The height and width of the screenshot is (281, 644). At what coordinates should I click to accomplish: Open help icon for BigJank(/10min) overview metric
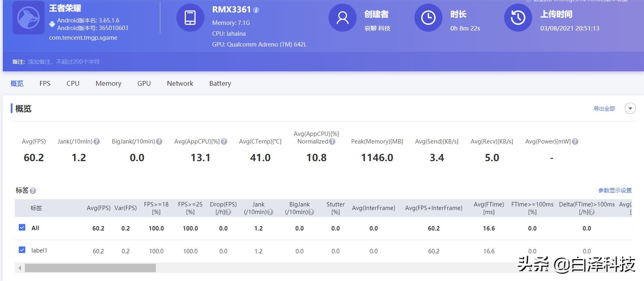tap(159, 142)
